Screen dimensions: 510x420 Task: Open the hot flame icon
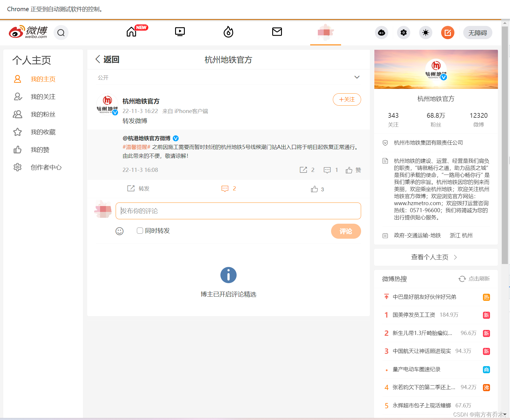228,32
